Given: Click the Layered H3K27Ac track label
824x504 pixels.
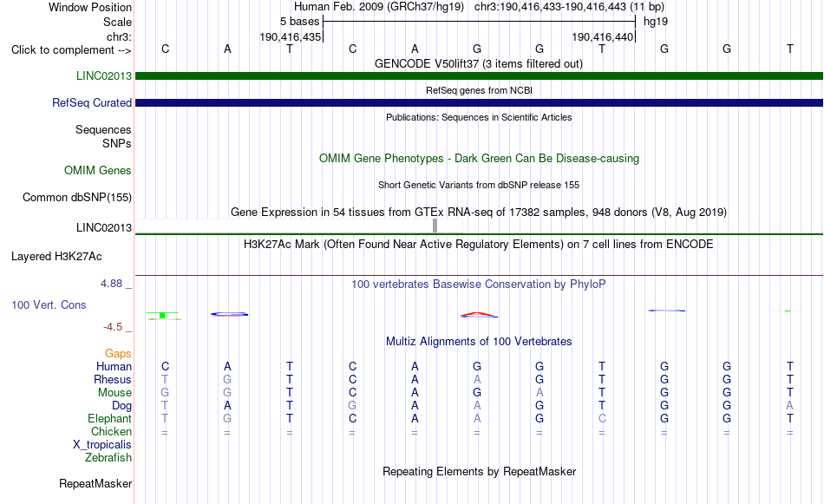Looking at the screenshot, I should pos(56,257).
